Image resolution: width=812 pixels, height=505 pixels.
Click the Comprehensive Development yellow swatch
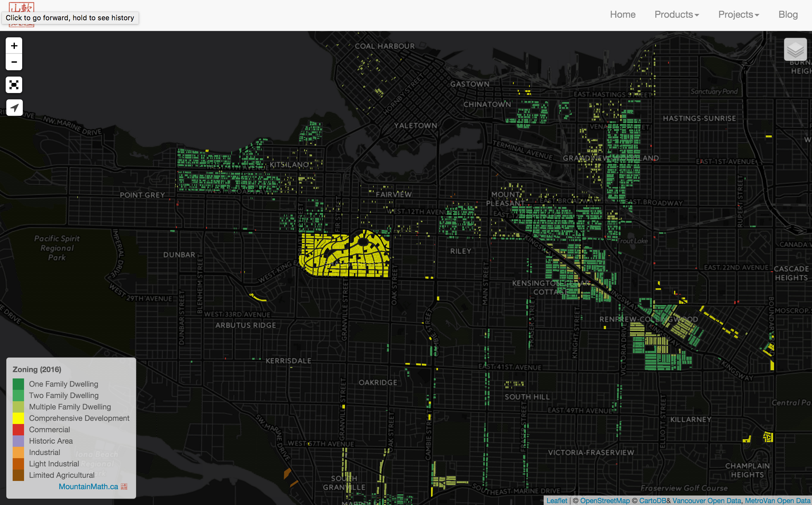click(18, 418)
